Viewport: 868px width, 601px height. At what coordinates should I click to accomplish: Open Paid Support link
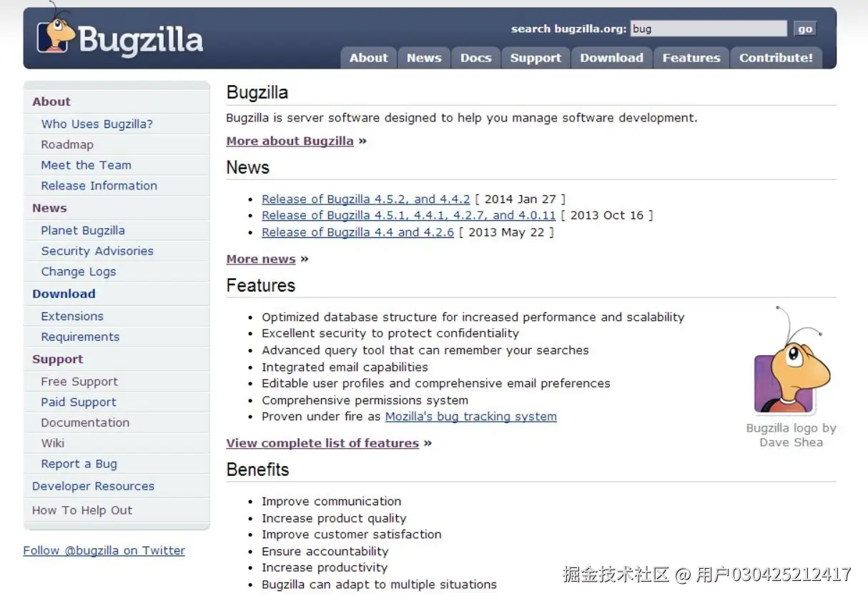[79, 402]
